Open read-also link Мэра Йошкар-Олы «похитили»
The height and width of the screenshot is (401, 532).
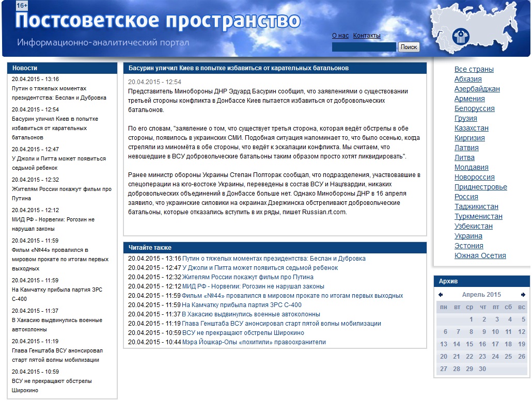coord(254,342)
